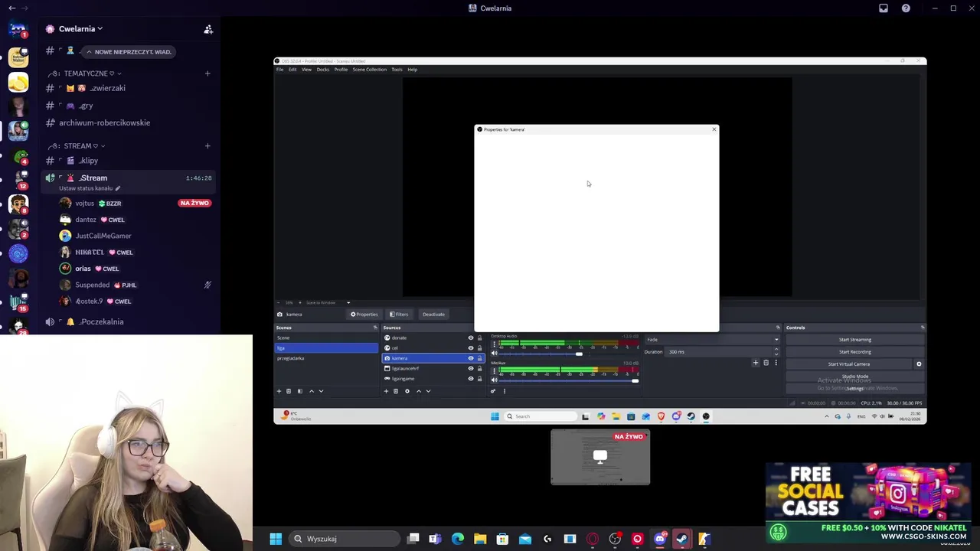Toggle visibility of the donate source

(471, 337)
